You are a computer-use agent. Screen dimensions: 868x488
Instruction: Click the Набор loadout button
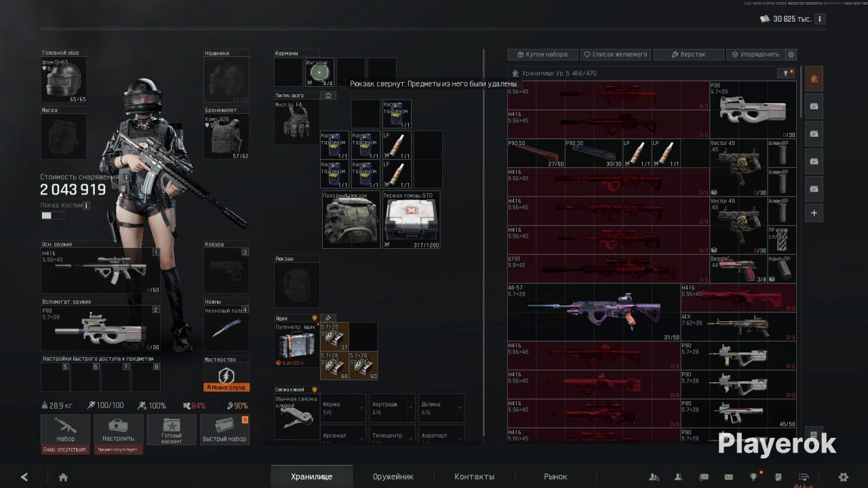[65, 430]
